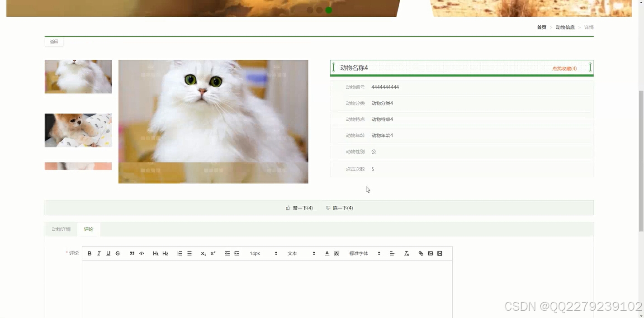Toggle the bullet list formatting
Image resolution: width=644 pixels, height=318 pixels.
(x=189, y=253)
